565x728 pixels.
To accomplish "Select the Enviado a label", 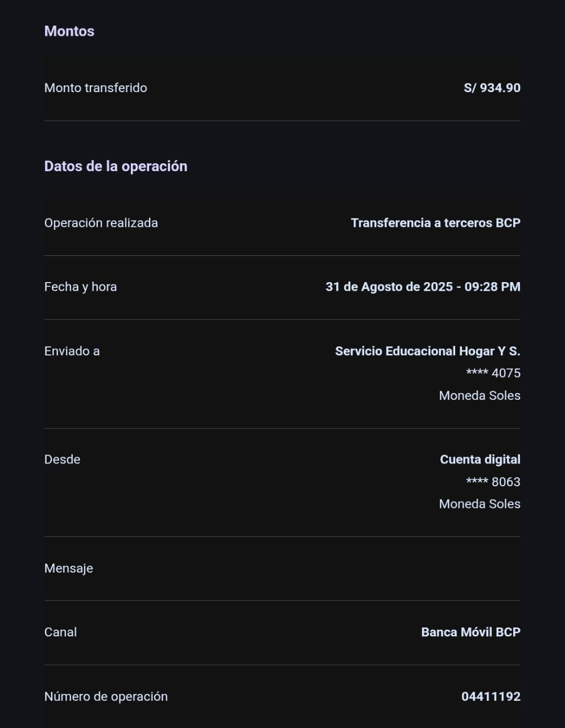I will click(x=72, y=351).
